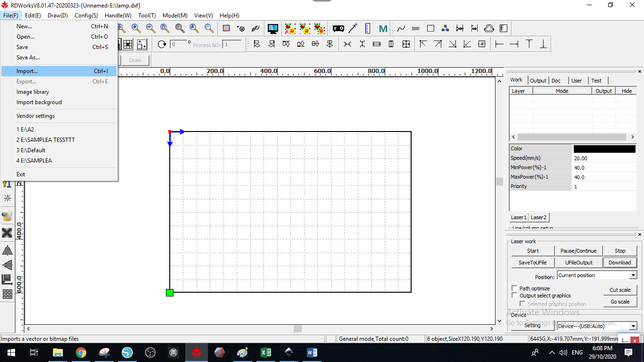Click the magic wand toolbar icon
Viewport: 644px width, 362px height.
(x=353, y=28)
